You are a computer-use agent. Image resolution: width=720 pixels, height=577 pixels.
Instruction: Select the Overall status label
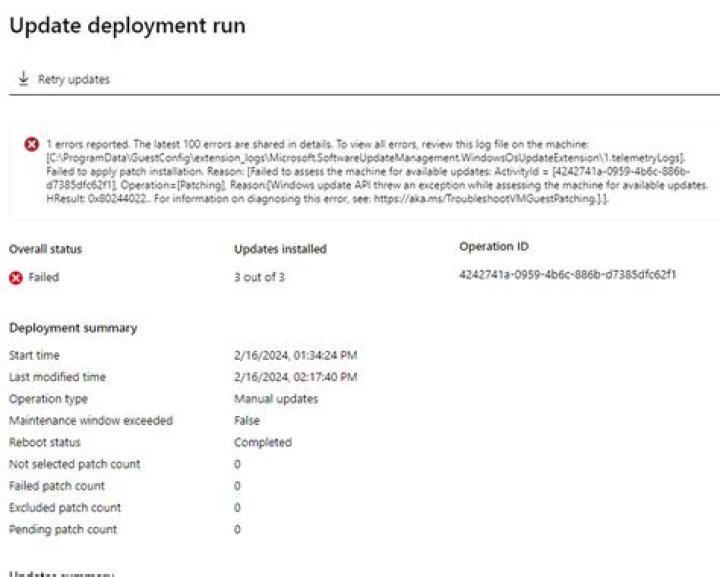pyautogui.click(x=45, y=249)
